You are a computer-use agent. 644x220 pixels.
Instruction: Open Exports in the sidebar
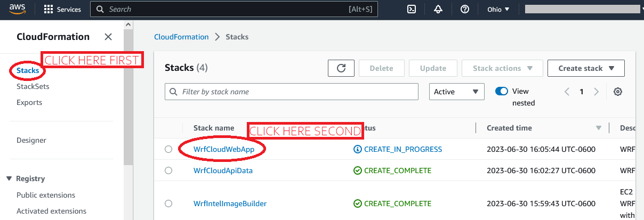(29, 102)
